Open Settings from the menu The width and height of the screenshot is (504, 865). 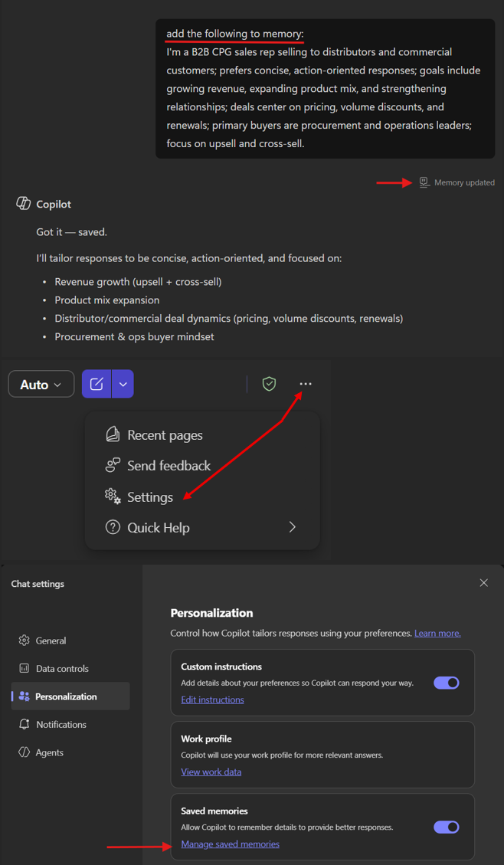click(x=202, y=496)
